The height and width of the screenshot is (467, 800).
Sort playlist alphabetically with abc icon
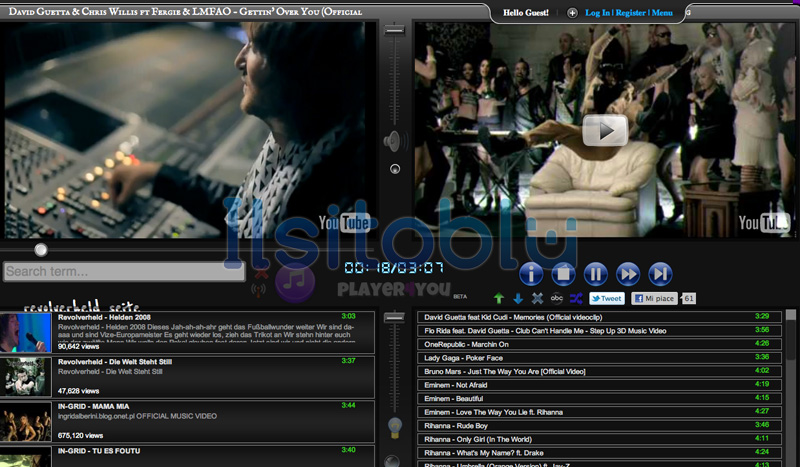557,298
